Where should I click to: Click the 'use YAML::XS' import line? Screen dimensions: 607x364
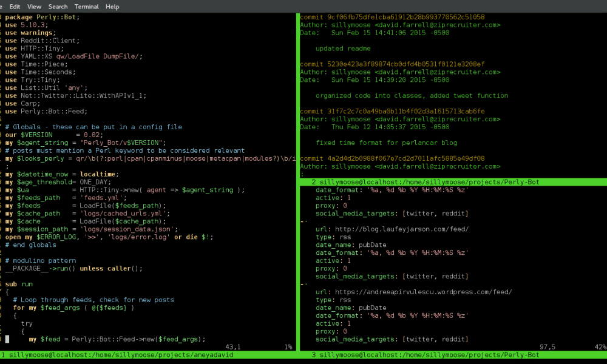tap(73, 56)
